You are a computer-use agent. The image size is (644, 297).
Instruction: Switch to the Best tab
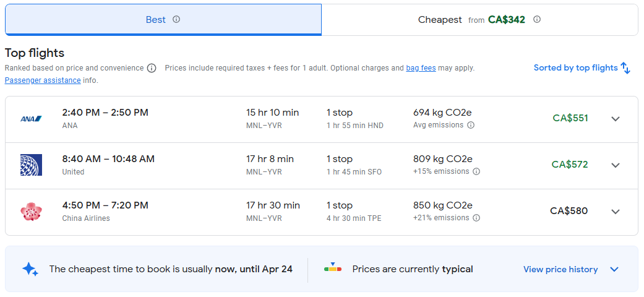point(156,20)
